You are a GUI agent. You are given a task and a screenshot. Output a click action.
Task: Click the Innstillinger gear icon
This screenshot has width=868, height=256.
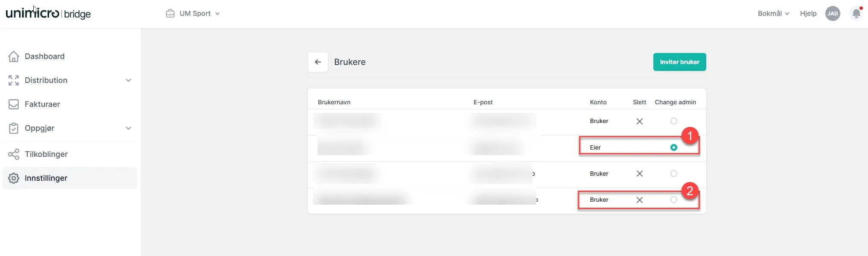14,178
